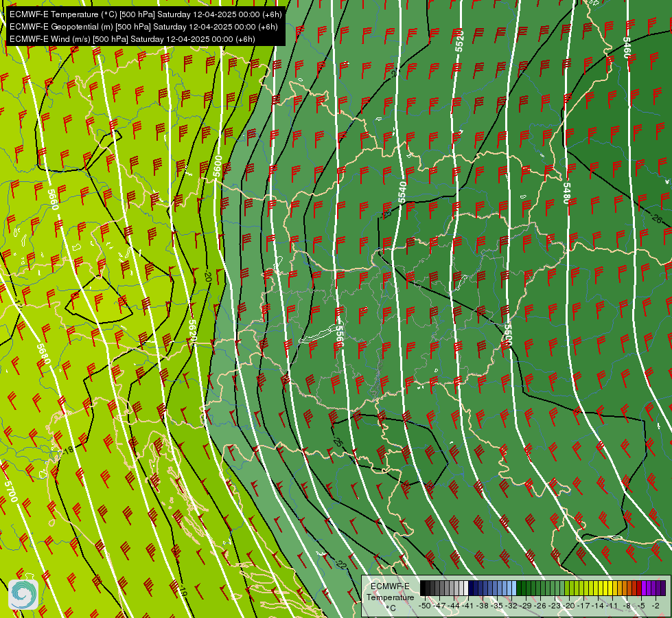Screen dimensions: 672x618
Task: Click the legend title ECMWF-E Temperature °C
Action: click(390, 597)
